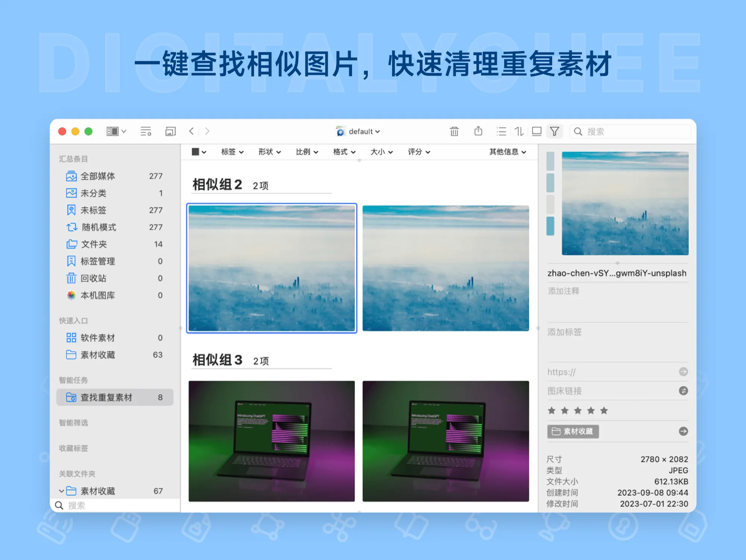Click the list view icon in toolbar
Image resolution: width=746 pixels, height=560 pixels.
[501, 131]
